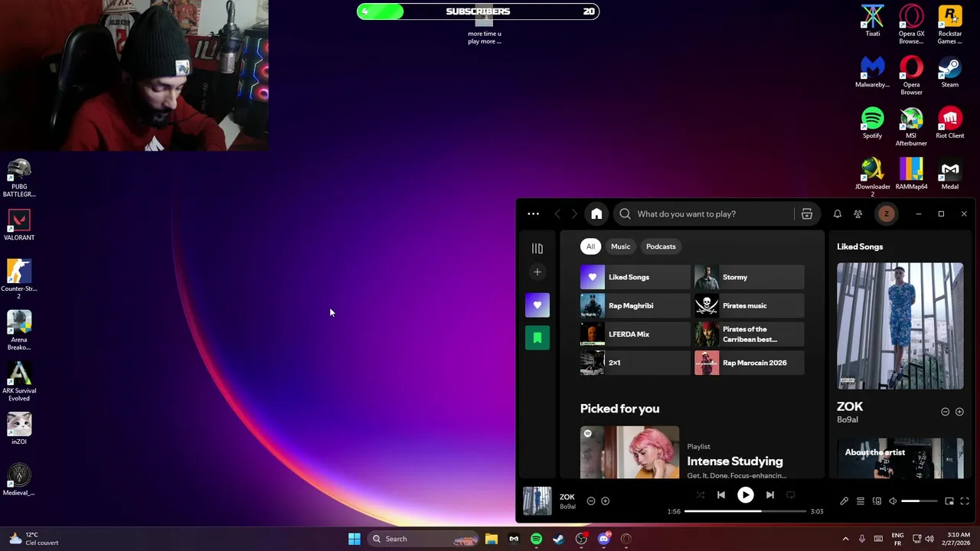Viewport: 980px width, 551px height.
Task: Show hidden system tray icons
Action: coord(845,539)
